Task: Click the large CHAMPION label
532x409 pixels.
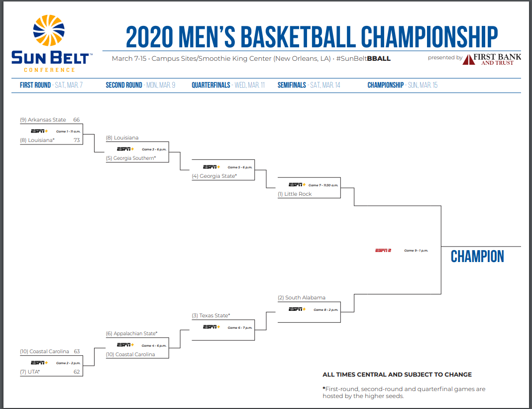Action: click(x=477, y=257)
